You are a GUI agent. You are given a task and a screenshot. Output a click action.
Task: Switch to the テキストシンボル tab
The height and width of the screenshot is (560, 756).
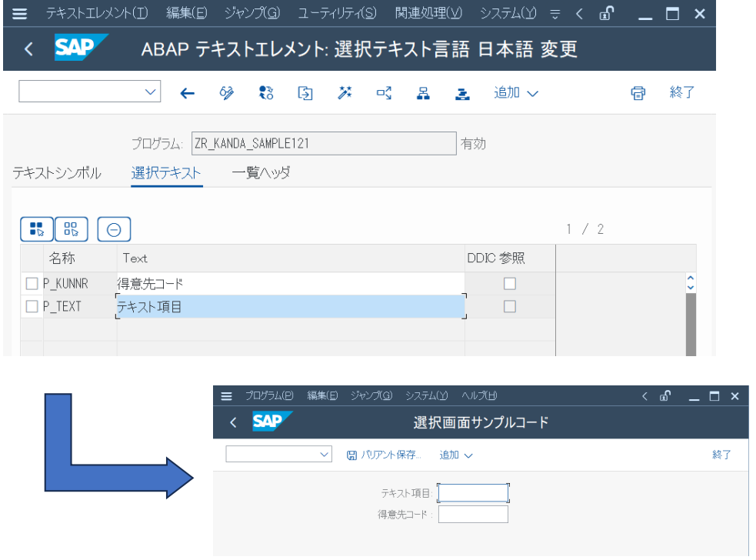[57, 172]
